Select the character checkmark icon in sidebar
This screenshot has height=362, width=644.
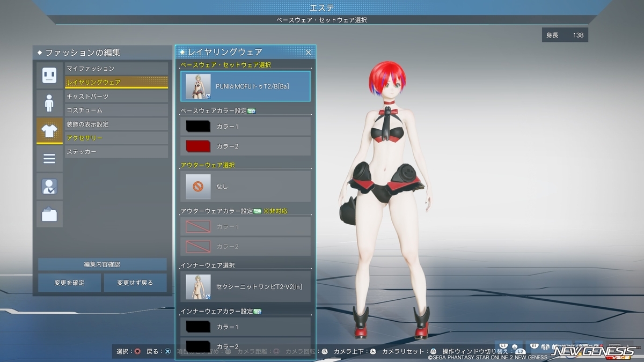click(49, 187)
